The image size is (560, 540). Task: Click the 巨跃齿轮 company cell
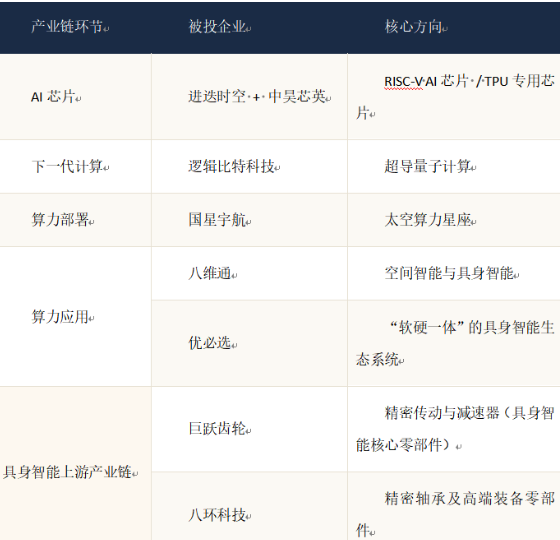pos(249,429)
